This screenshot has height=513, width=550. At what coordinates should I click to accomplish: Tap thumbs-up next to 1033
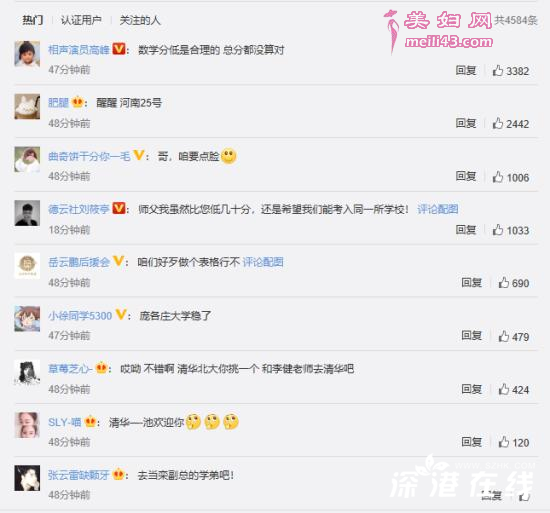pyautogui.click(x=498, y=230)
